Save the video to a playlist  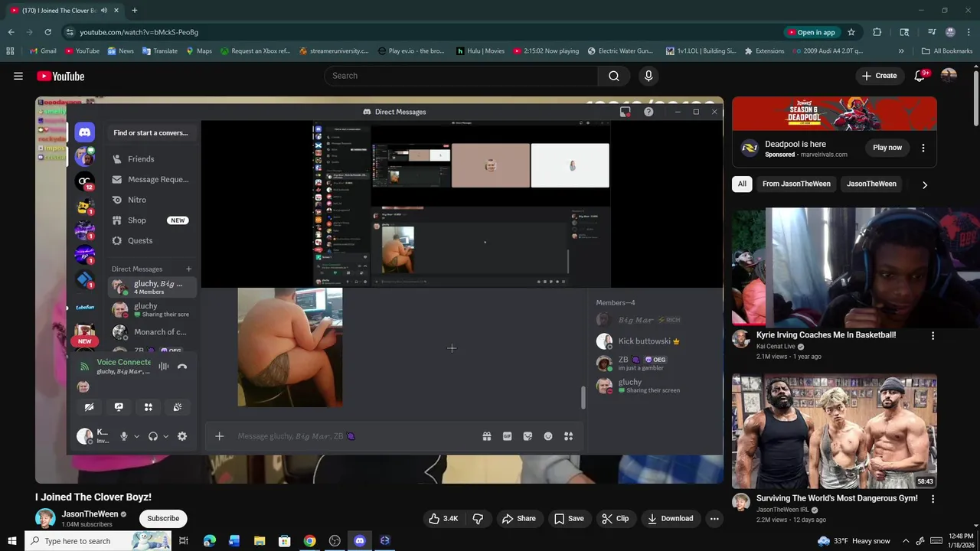coord(569,518)
